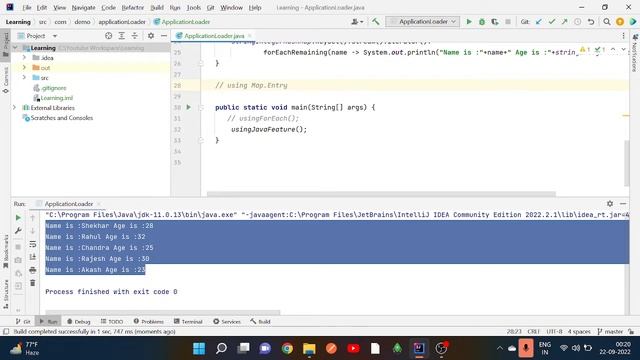Clear console with trash icon

(33, 283)
